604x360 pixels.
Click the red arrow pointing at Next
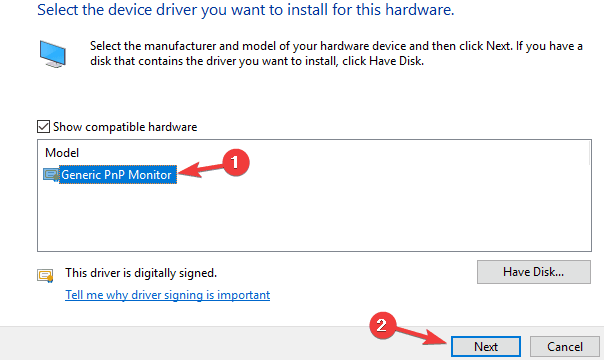tap(421, 336)
